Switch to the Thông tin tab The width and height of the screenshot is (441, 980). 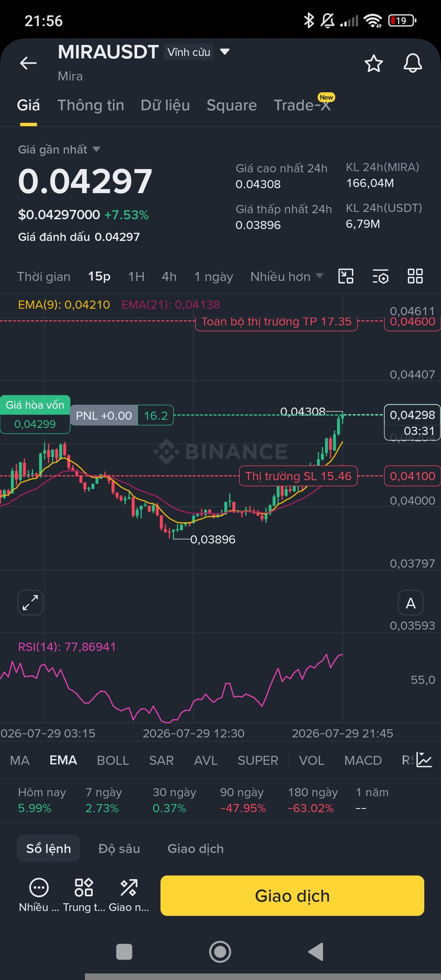click(x=91, y=105)
